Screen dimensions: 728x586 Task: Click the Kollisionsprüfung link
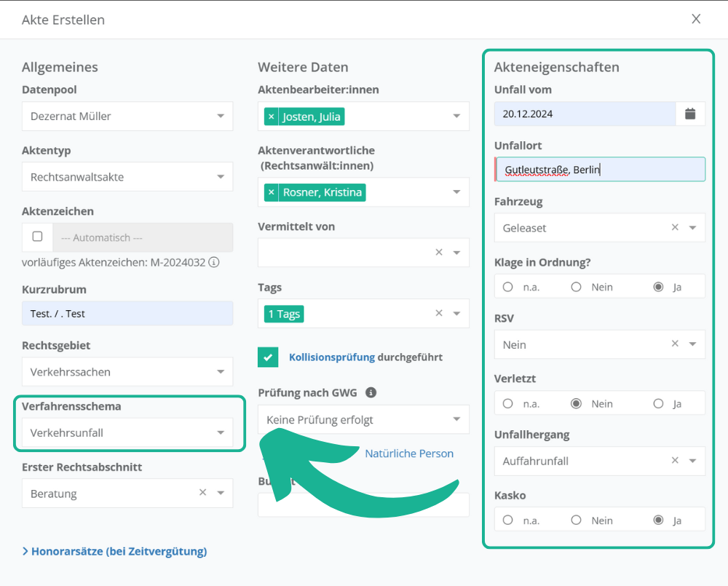[x=331, y=357]
